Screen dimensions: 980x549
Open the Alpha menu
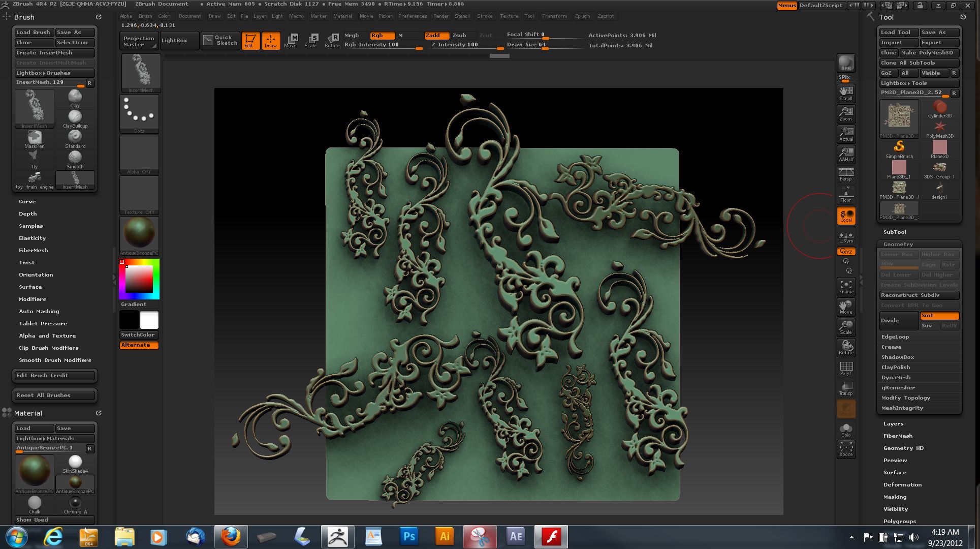(126, 16)
